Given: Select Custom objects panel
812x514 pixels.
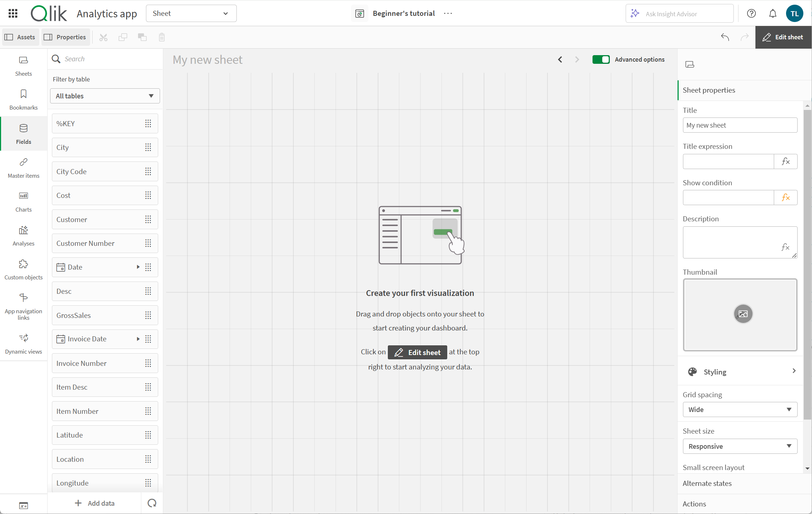Looking at the screenshot, I should pyautogui.click(x=23, y=269).
